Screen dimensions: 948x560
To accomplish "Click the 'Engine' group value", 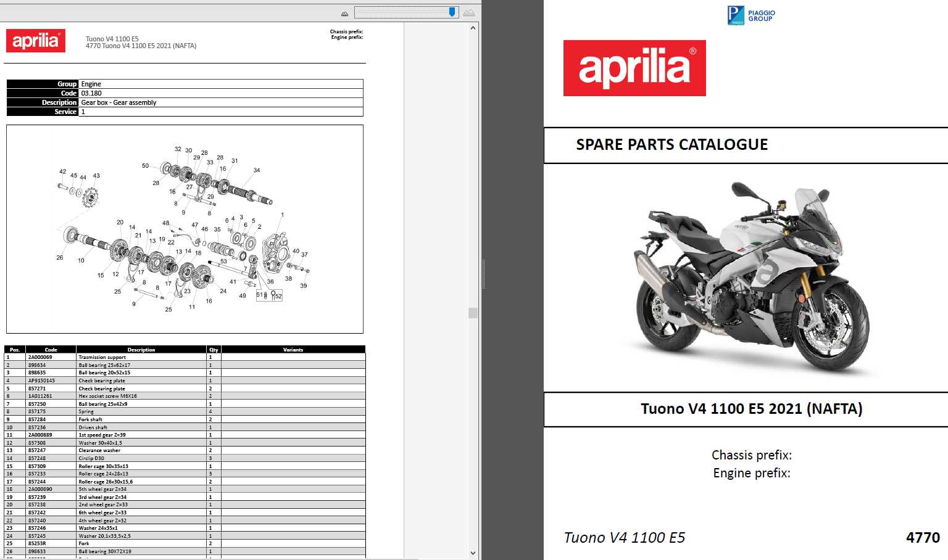I will [91, 84].
